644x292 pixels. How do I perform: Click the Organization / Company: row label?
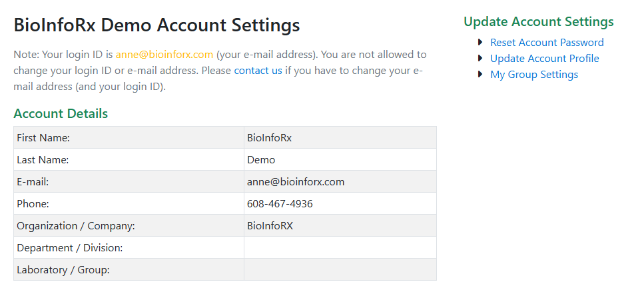tap(76, 226)
